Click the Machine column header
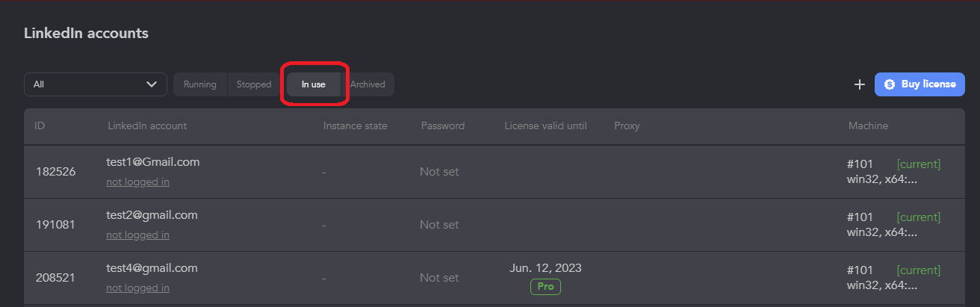This screenshot has width=980, height=307. 868,126
